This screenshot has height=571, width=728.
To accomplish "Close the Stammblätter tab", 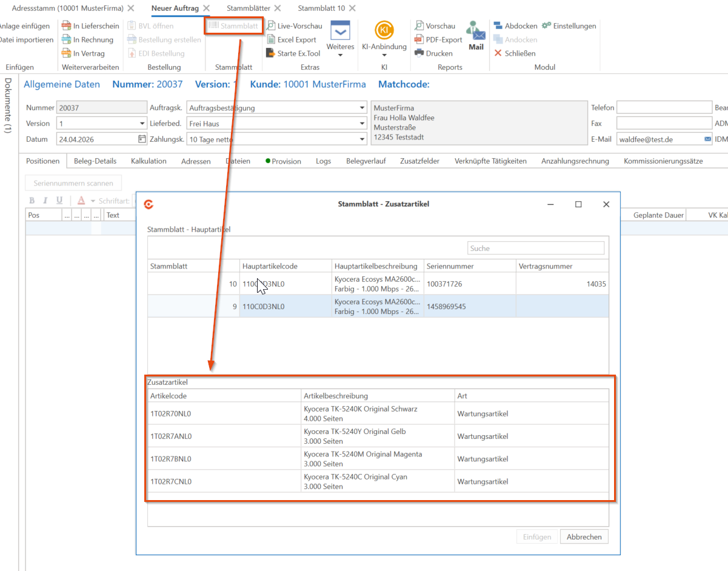I will [x=277, y=8].
